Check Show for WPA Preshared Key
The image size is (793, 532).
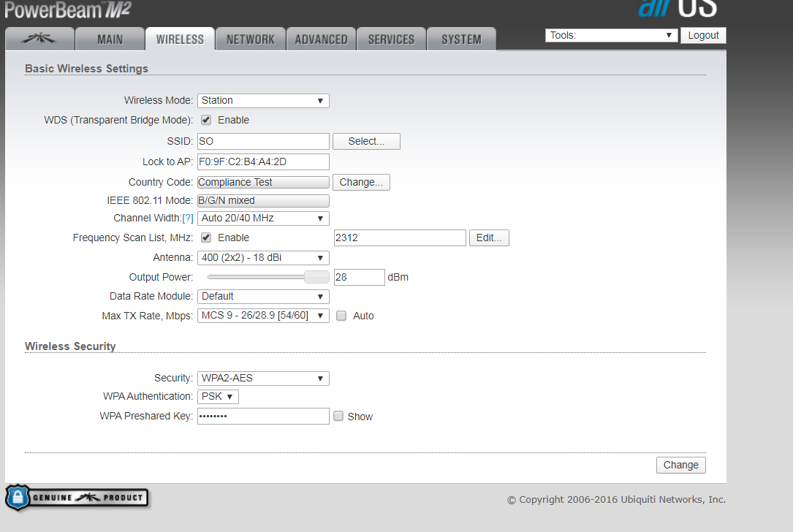338,417
